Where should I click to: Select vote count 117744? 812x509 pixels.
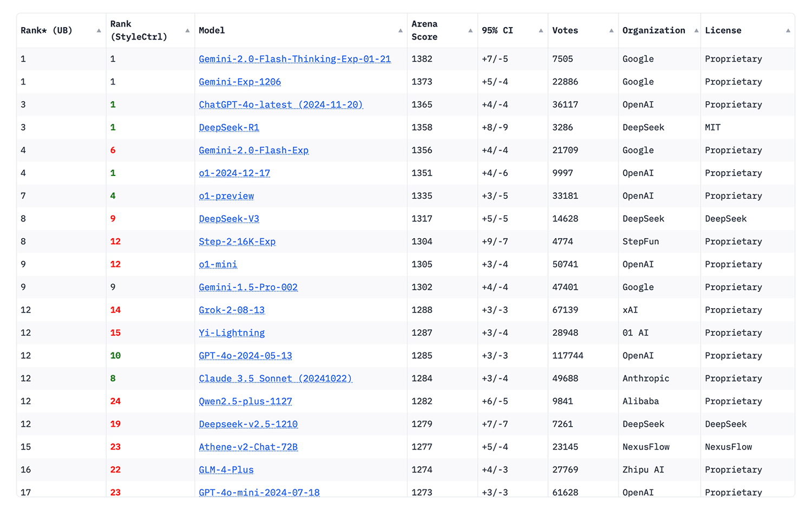[x=568, y=356]
